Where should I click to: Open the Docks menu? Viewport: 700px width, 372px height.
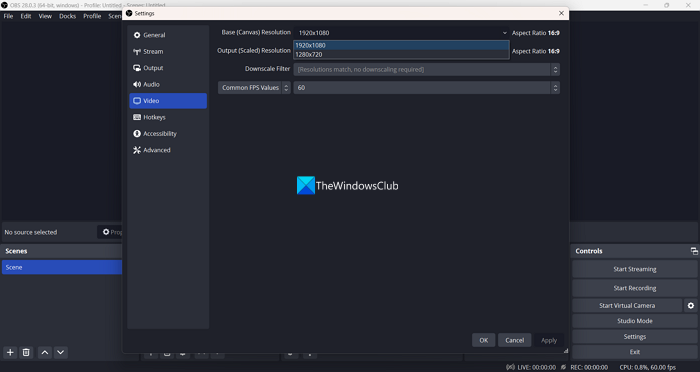pos(67,16)
